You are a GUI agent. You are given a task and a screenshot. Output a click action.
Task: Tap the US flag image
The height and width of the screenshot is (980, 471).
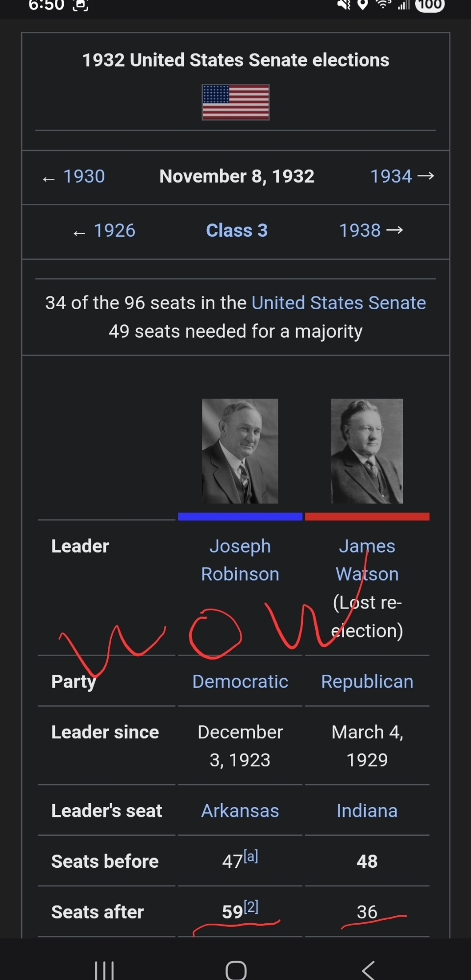pyautogui.click(x=236, y=102)
